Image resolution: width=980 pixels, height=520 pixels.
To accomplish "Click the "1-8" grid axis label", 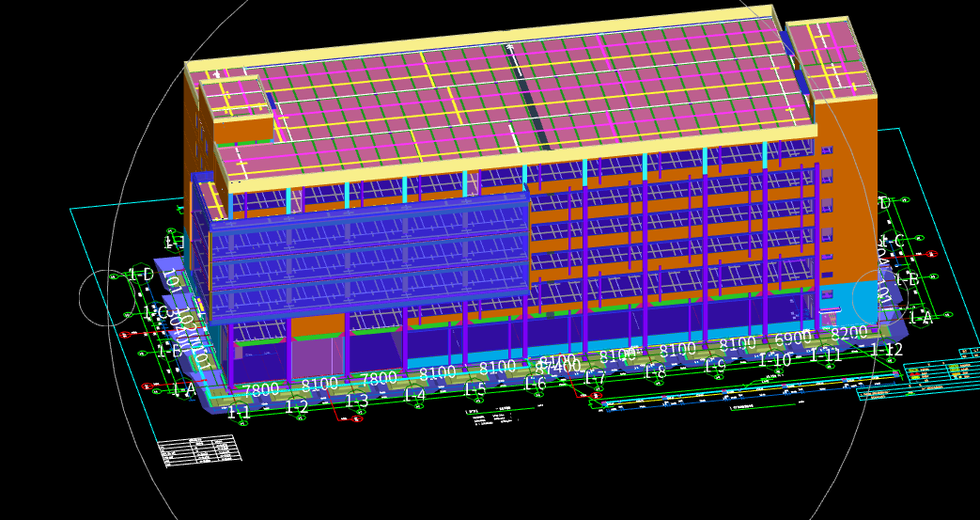I will 655,372.
